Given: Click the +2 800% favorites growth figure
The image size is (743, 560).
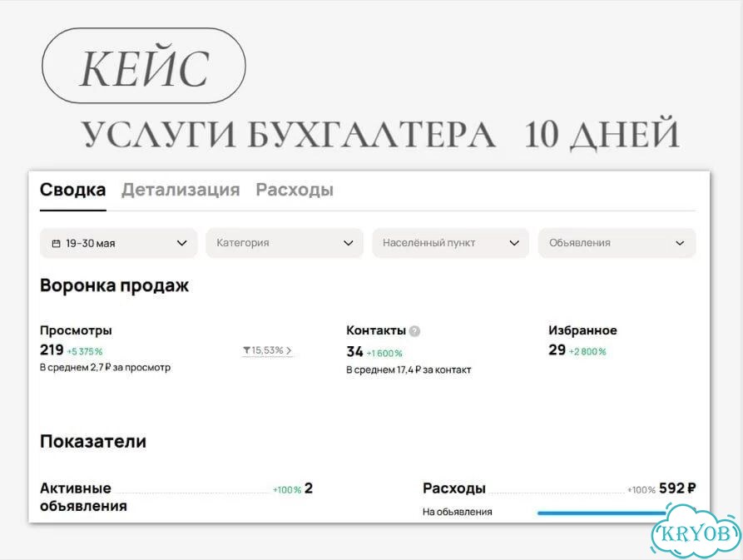Looking at the screenshot, I should (x=587, y=351).
